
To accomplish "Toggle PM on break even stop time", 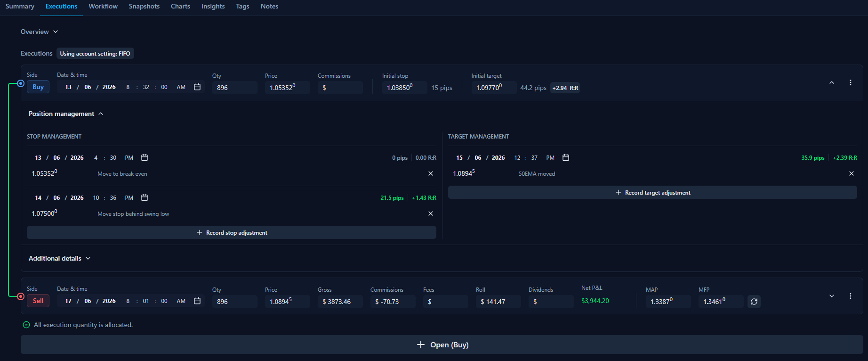I will pyautogui.click(x=129, y=158).
